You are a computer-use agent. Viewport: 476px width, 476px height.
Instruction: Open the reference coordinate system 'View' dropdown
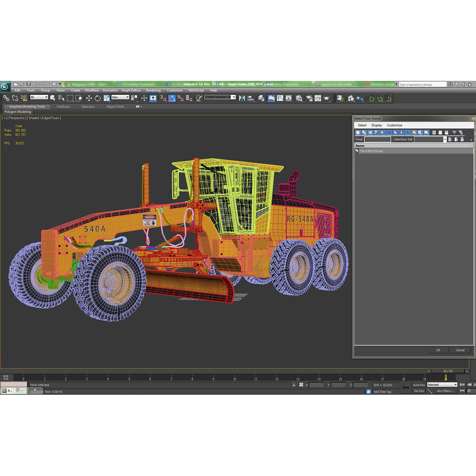tap(120, 97)
